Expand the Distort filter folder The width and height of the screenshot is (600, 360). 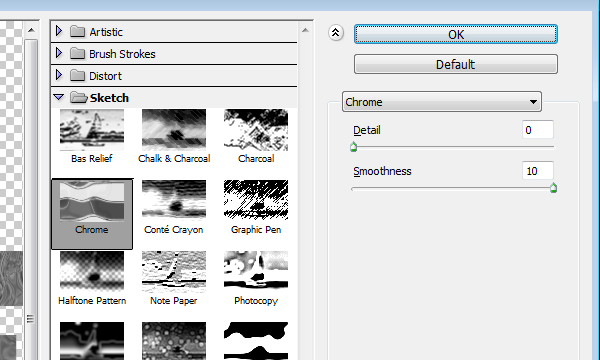tap(59, 75)
